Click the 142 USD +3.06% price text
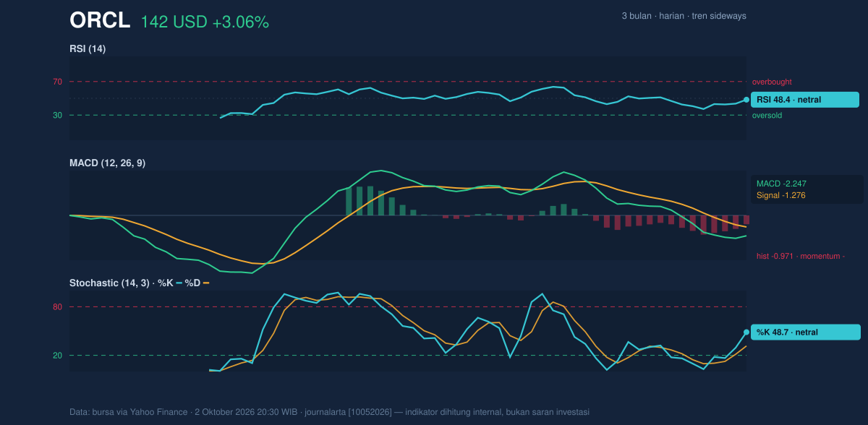 point(205,22)
